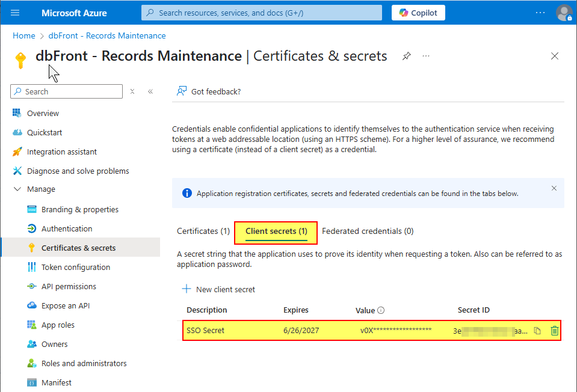Click the Value column info icon
577x392 pixels.
pyautogui.click(x=381, y=310)
